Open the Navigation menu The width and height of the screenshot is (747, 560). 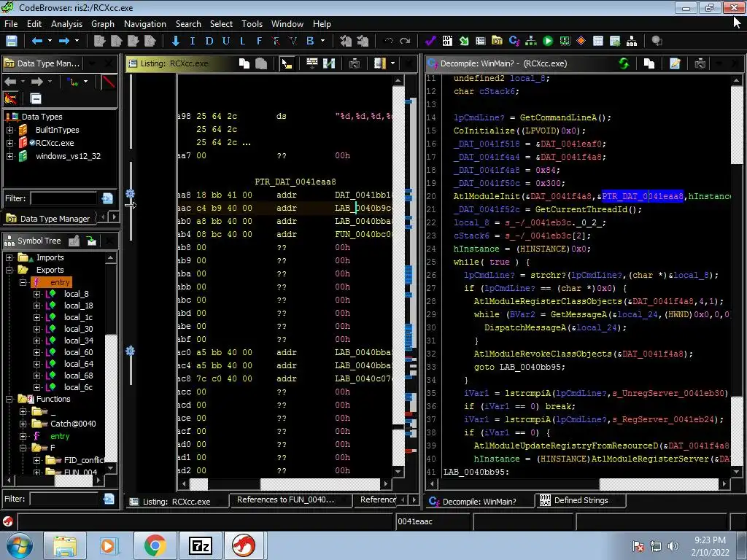(x=145, y=24)
